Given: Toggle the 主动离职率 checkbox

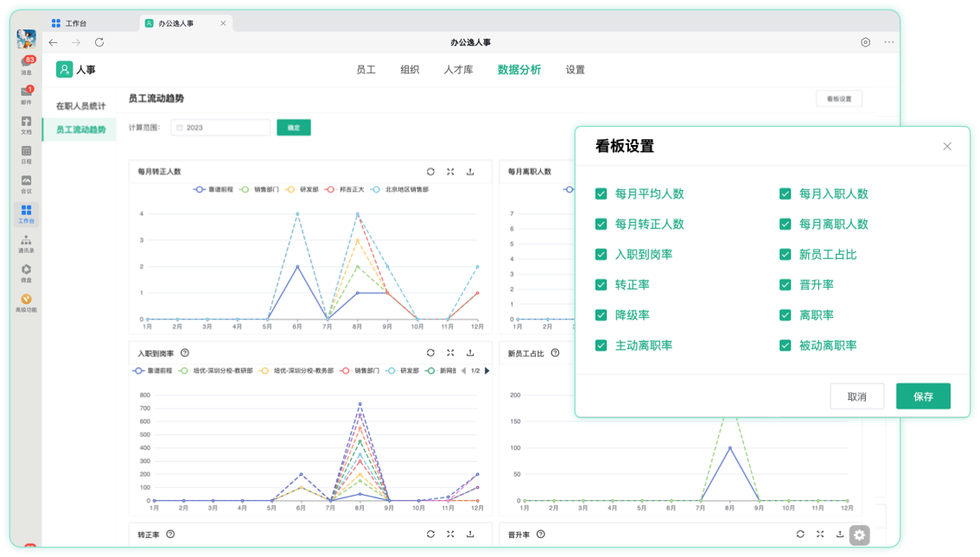Looking at the screenshot, I should [601, 345].
